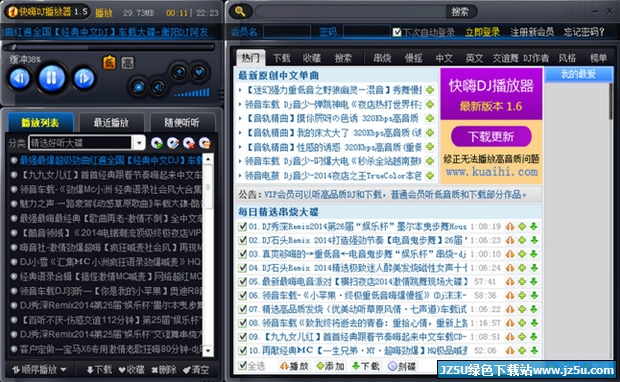This screenshot has height=382, width=620.
Task: Click 清空 in playlist bottom bar
Action: pyautogui.click(x=196, y=370)
